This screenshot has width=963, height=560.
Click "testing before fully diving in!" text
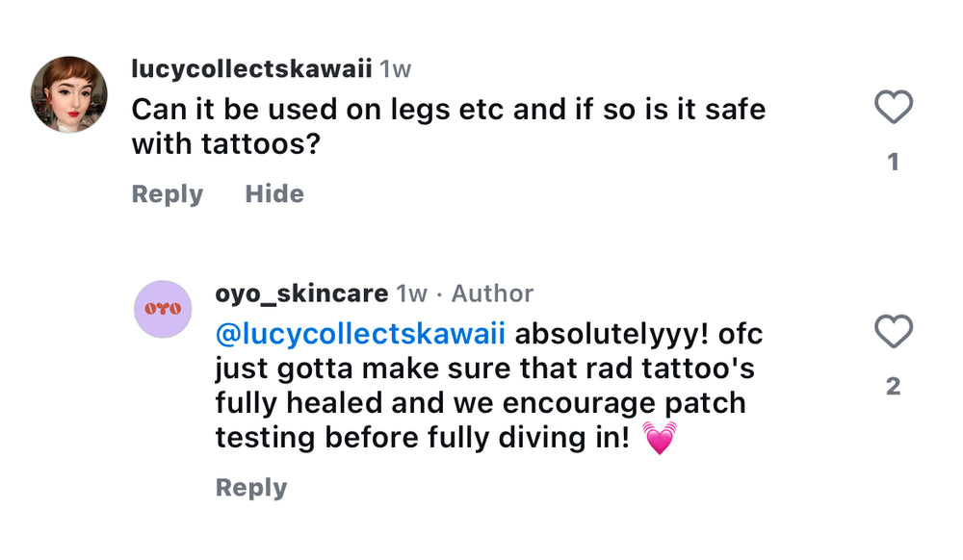(x=422, y=438)
